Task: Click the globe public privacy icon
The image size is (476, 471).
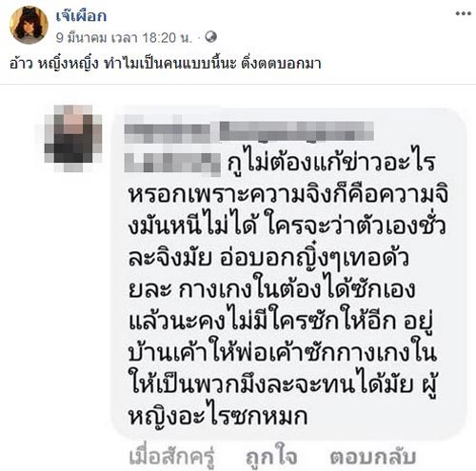Action: pos(211,37)
